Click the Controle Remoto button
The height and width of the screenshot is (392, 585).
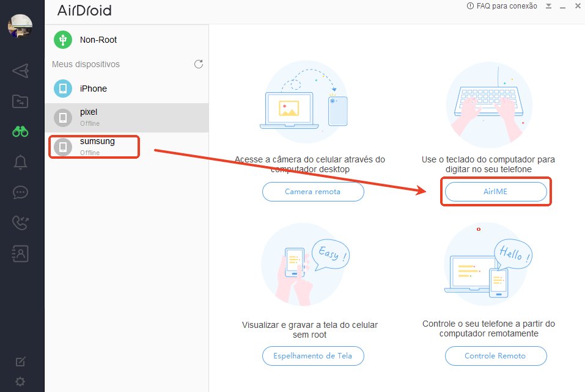click(x=496, y=355)
